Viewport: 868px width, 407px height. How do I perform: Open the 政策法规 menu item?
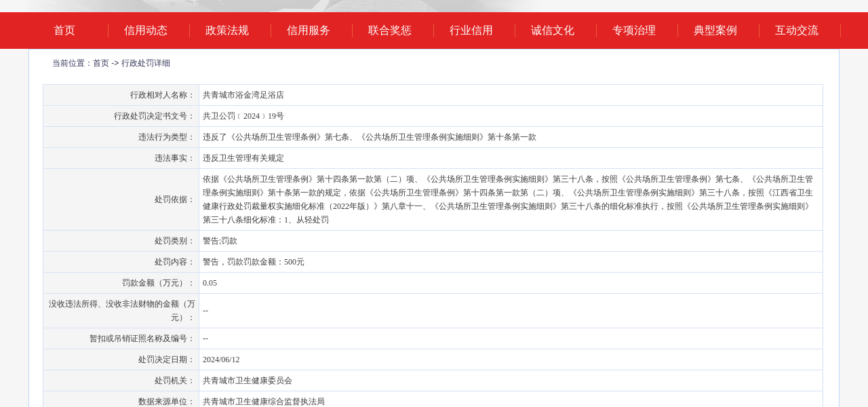[227, 31]
